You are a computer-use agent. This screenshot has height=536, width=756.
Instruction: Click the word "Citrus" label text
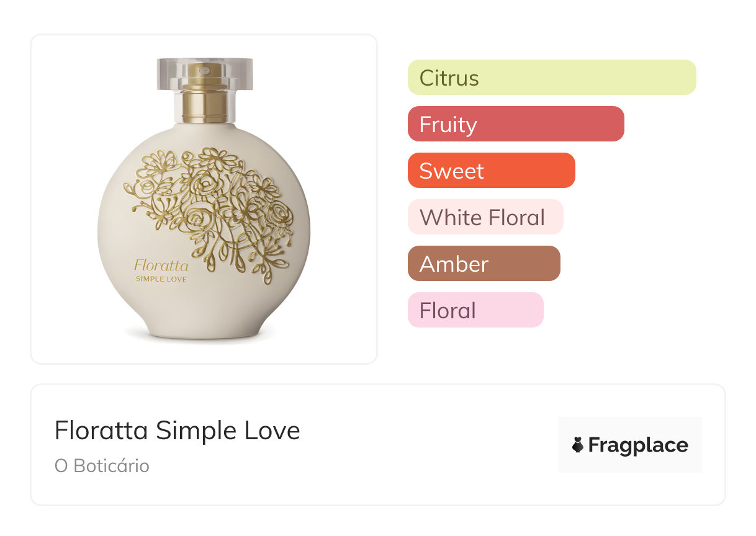pyautogui.click(x=449, y=78)
